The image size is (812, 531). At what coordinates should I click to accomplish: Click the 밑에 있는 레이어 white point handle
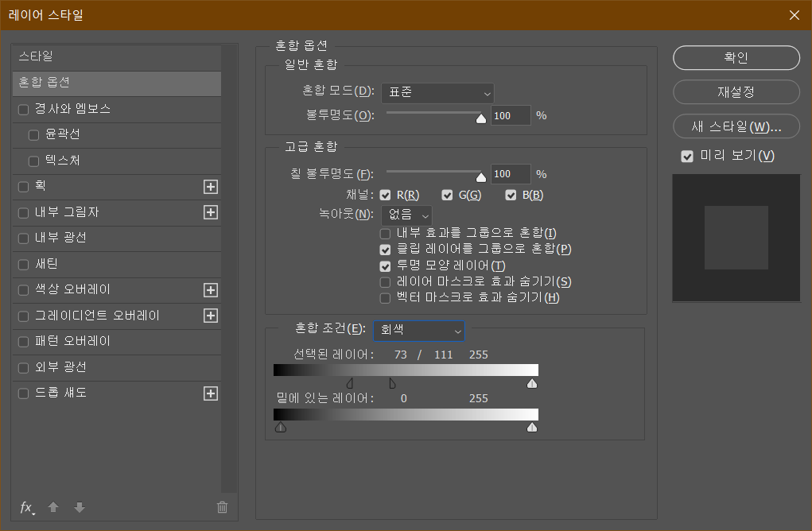click(532, 428)
